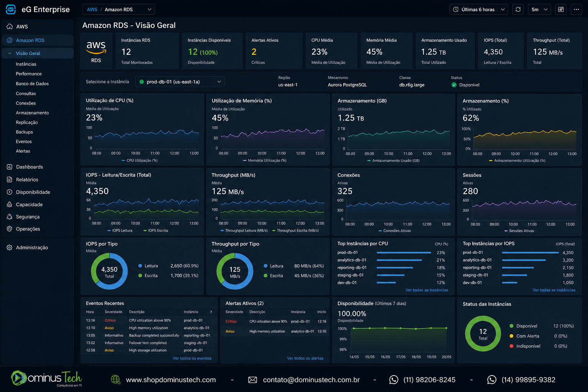
Task: Open Banco de Dados in sidebar
Action: pyautogui.click(x=32, y=84)
